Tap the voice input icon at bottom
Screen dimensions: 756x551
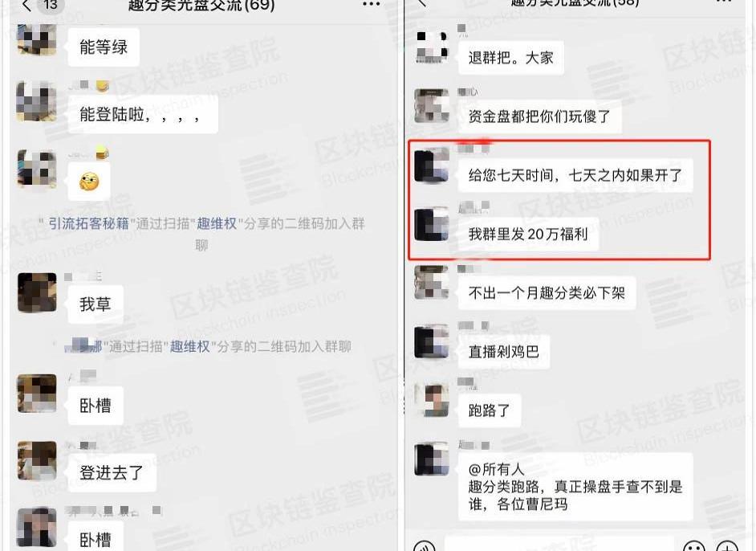click(x=425, y=547)
